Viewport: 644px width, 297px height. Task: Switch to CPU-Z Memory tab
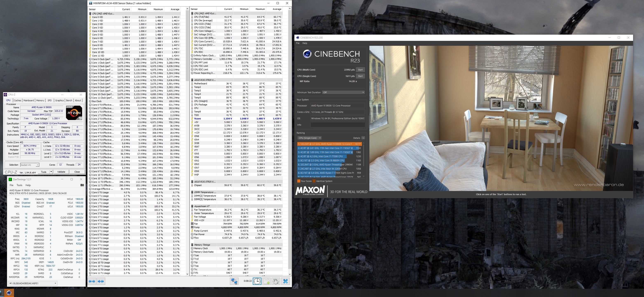pyautogui.click(x=40, y=100)
